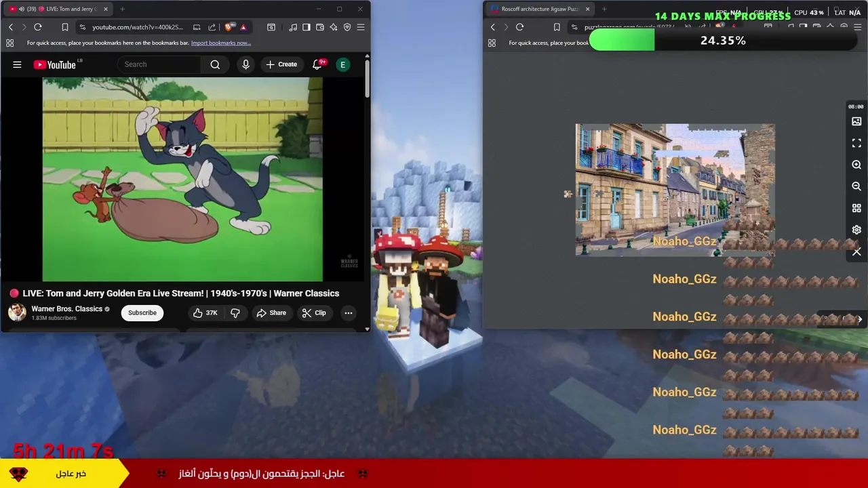Select the Roscoff architecture Jigsaw Puzzle tab
868x488 pixels.
[539, 9]
